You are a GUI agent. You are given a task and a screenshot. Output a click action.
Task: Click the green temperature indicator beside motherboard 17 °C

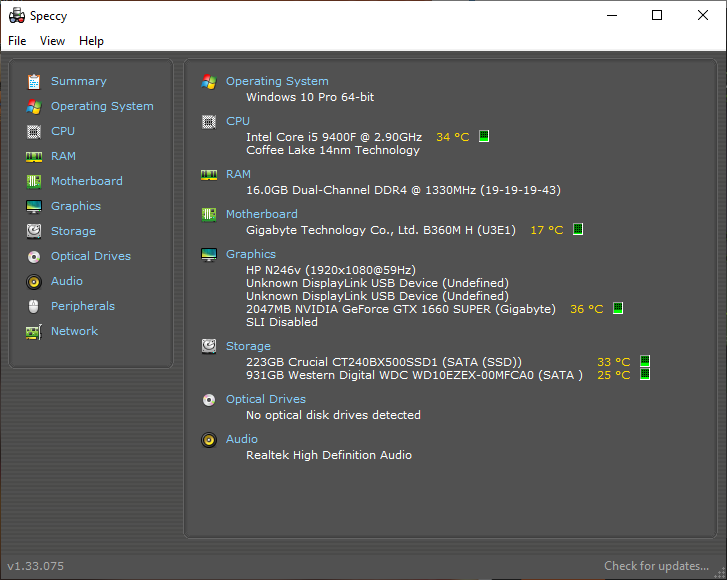578,229
